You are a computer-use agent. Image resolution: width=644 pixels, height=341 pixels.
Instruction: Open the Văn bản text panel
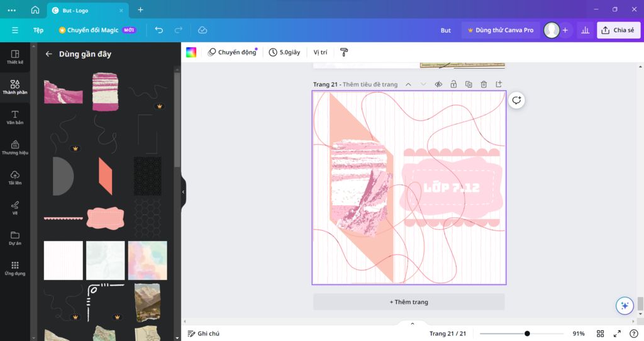coord(15,117)
